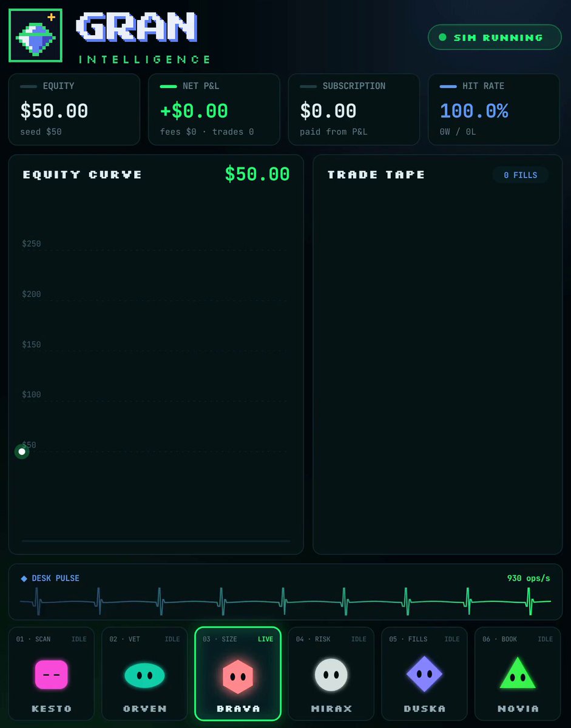Select the white Mirax round face icon
Screen dimensions: 571x728
click(x=331, y=675)
